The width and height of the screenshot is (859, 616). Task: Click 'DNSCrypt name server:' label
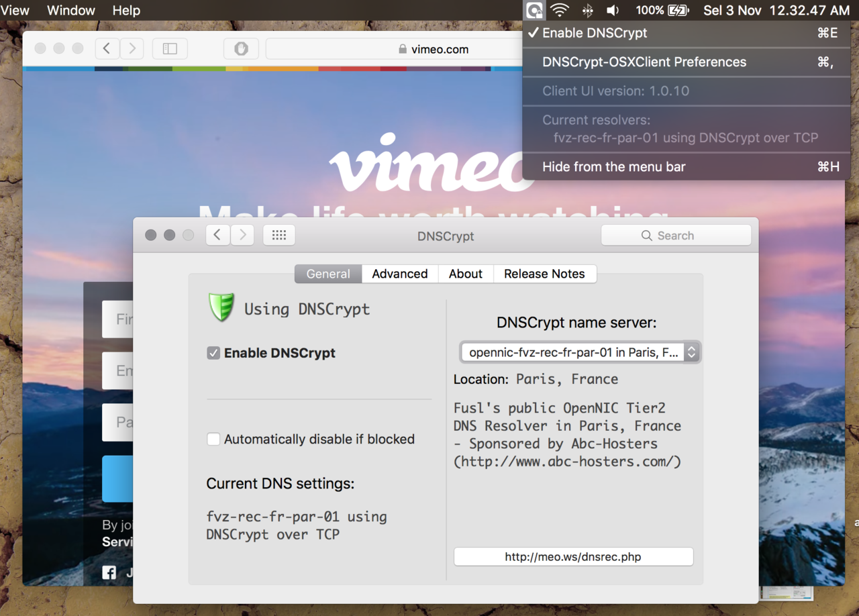point(576,323)
